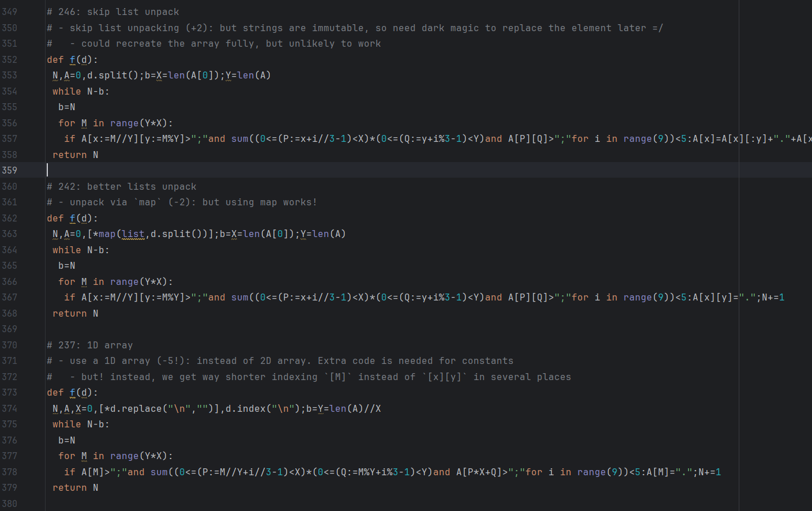Click the 'while N-b:' statement on line 354
This screenshot has width=812, height=511.
coord(81,92)
